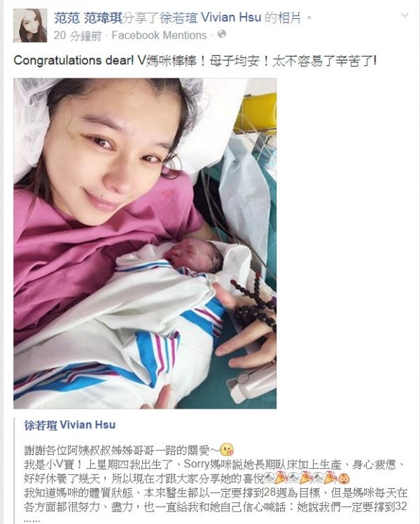Screen dimensions: 420x524
Task: Open the 20 分鐘前 timestamp link
Action: tap(78, 36)
